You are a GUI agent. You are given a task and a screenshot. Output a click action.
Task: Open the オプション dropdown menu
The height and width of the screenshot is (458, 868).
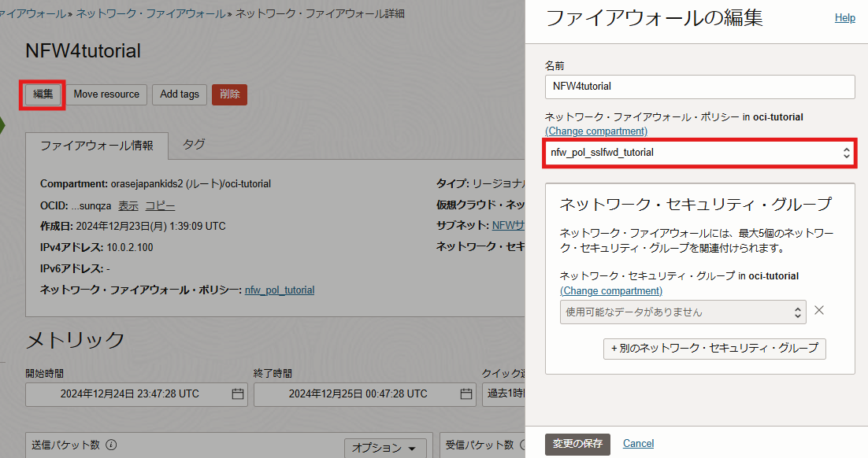coord(384,448)
